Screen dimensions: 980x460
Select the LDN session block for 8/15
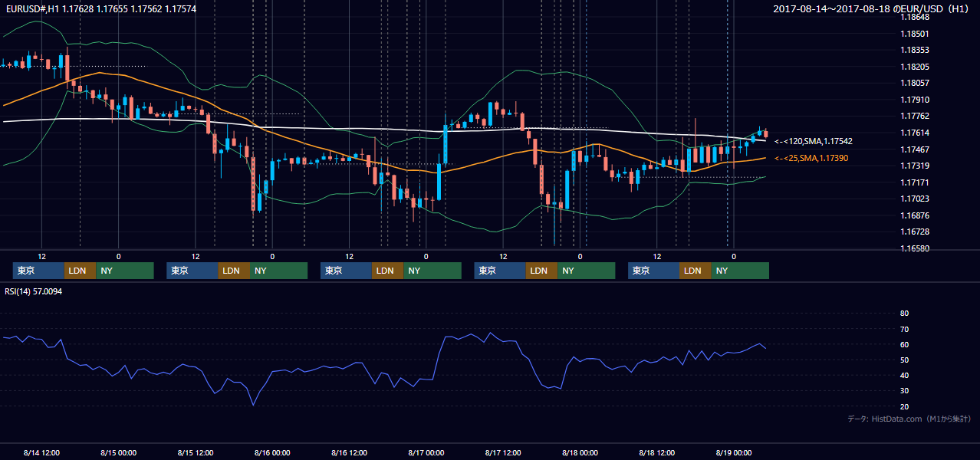[x=233, y=271]
